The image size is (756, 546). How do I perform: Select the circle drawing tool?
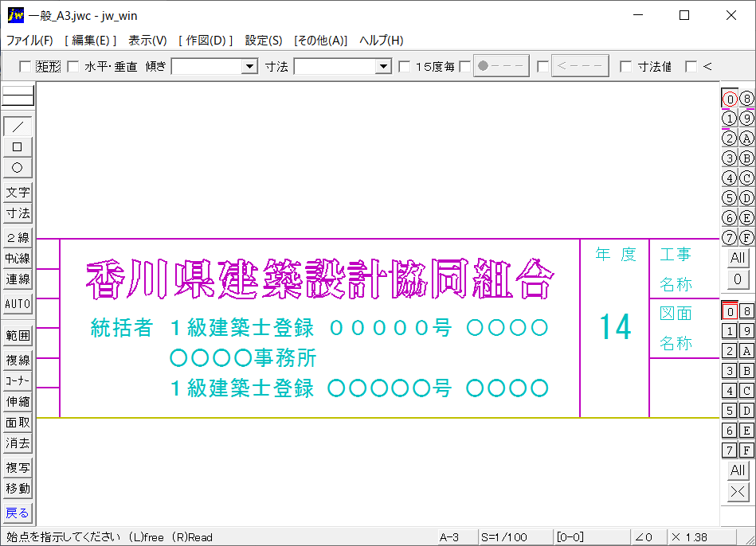coord(18,168)
